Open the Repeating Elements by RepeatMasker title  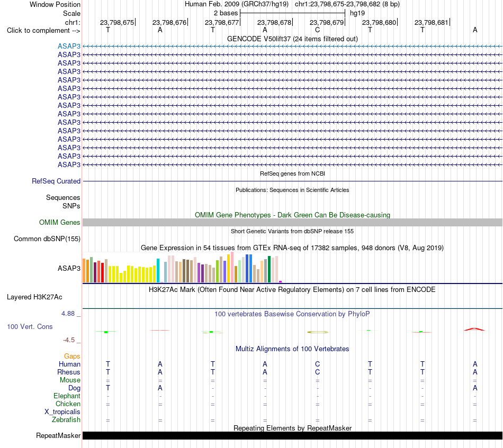coord(292,428)
